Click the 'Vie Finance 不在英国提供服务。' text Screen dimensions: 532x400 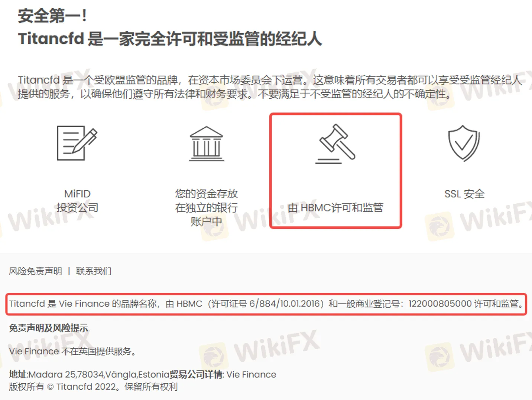[72, 351]
